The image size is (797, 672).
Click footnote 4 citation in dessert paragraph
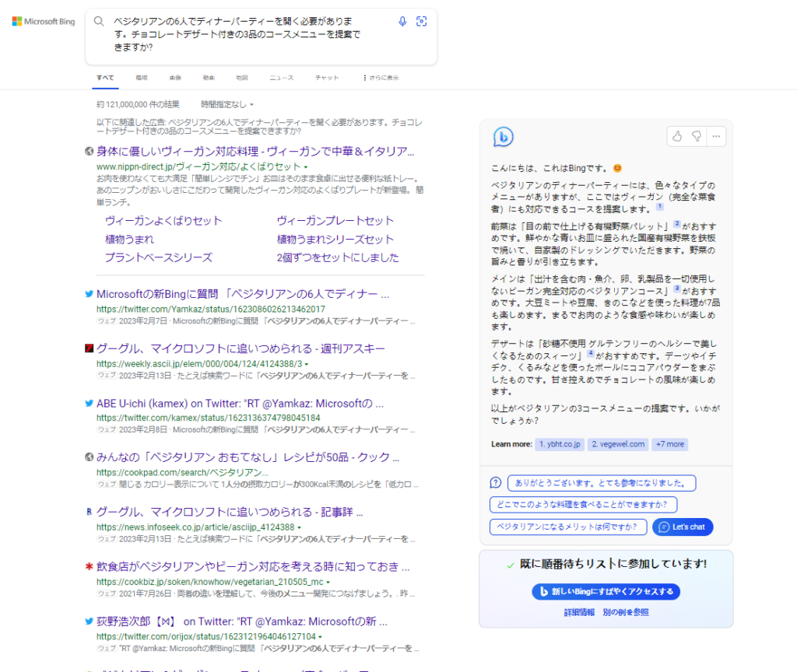coord(590,353)
